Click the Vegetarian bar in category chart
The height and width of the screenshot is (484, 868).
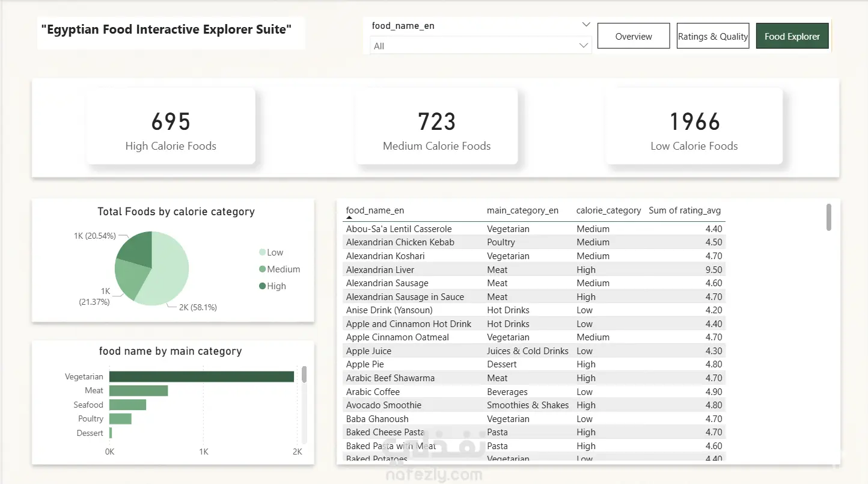click(201, 376)
